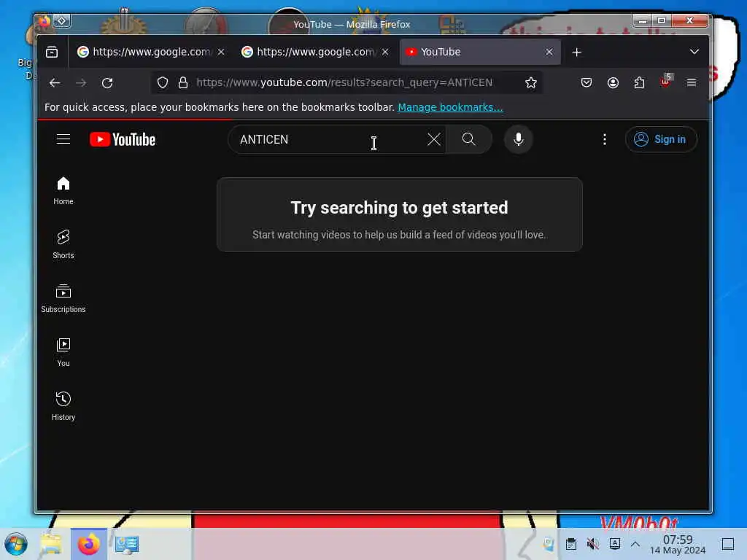The width and height of the screenshot is (747, 560).
Task: Reload the current page
Action: coord(108,83)
